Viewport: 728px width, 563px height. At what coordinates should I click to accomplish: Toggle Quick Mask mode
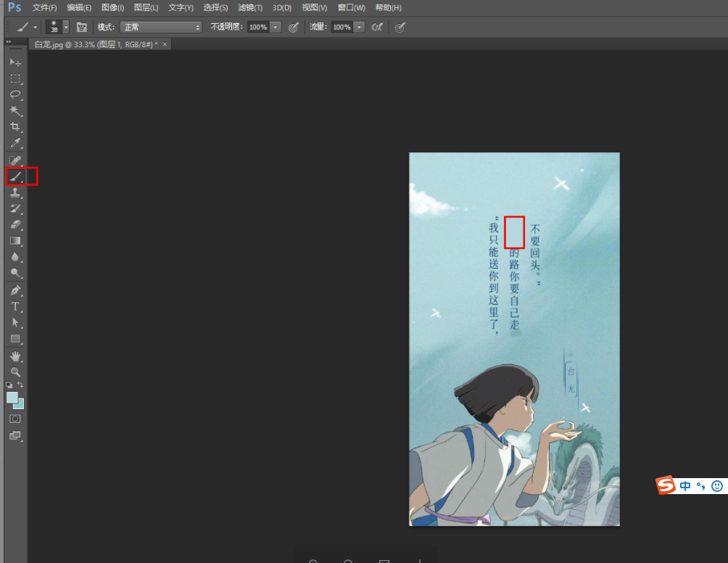(x=15, y=419)
